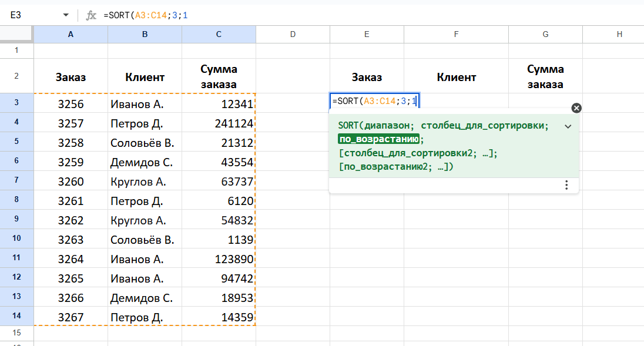
Task: Click the amount cell 6120
Action: coord(219,201)
